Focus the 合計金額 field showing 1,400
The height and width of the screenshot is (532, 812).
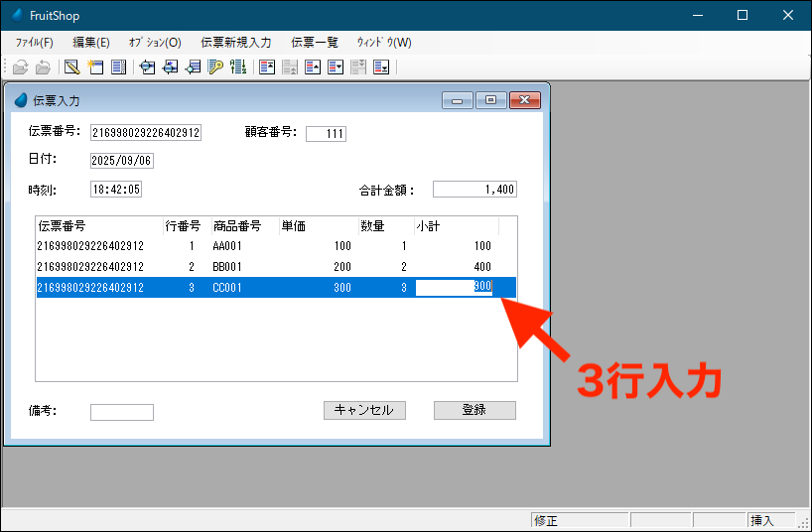coord(474,190)
